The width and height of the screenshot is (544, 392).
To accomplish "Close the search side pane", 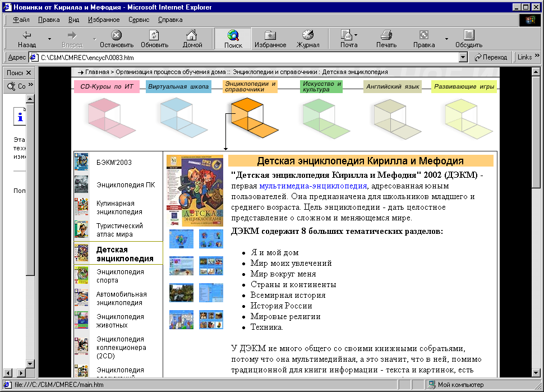I will (x=29, y=72).
